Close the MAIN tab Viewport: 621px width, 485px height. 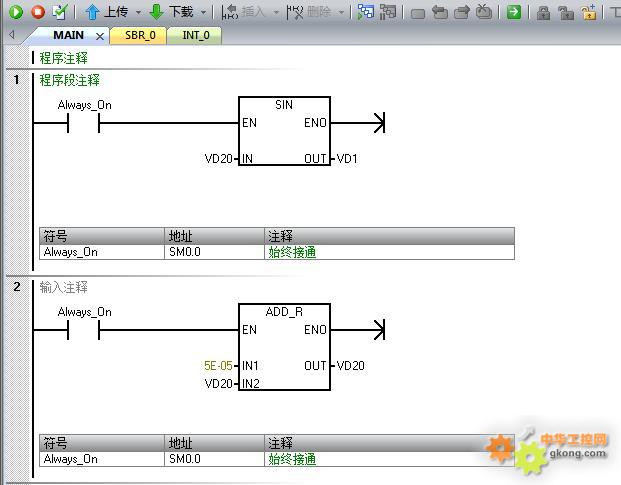pyautogui.click(x=100, y=36)
